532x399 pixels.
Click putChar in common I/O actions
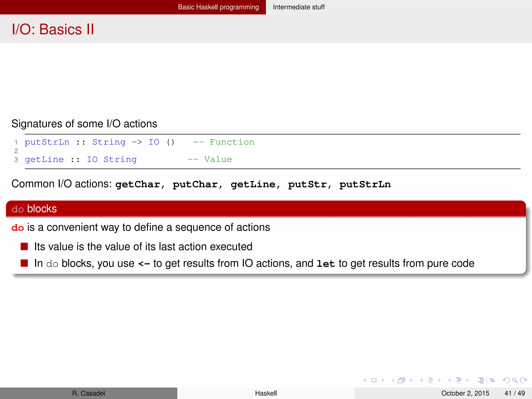(x=195, y=184)
